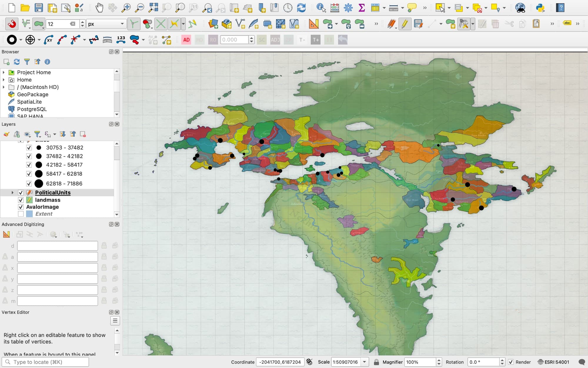This screenshot has width=588, height=368.
Task: Activate the Identify Features tool
Action: (x=320, y=8)
